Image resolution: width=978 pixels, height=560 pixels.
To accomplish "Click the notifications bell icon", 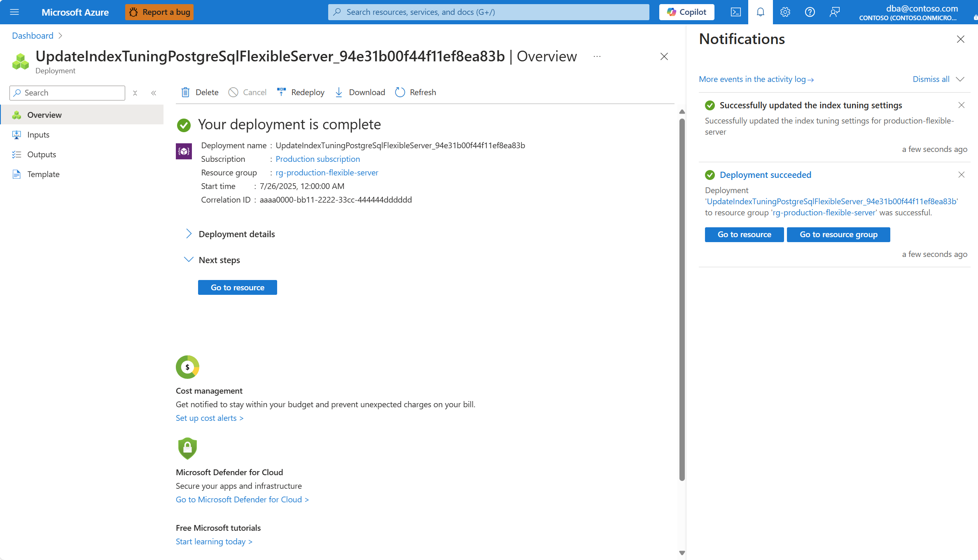I will click(760, 12).
